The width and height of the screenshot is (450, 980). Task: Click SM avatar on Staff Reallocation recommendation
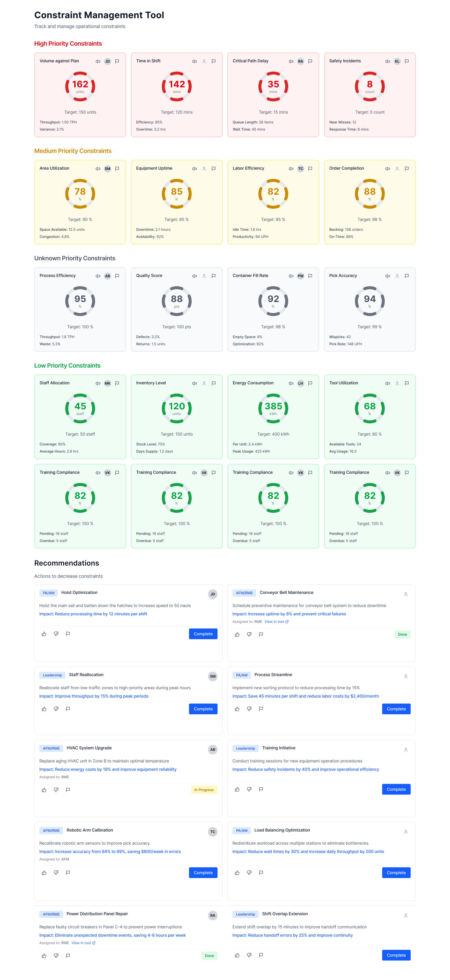213,676
